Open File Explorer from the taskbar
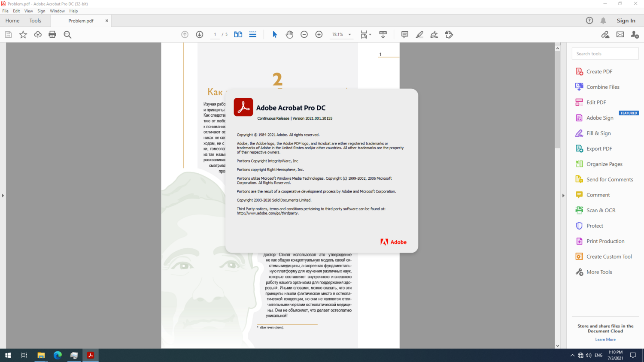The image size is (644, 362). (41, 355)
